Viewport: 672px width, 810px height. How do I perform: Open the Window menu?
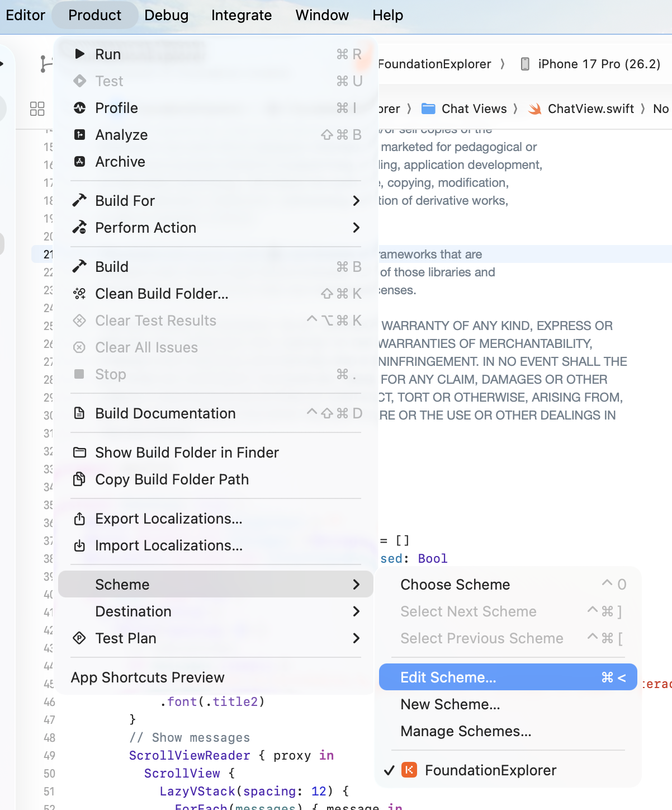pyautogui.click(x=322, y=15)
